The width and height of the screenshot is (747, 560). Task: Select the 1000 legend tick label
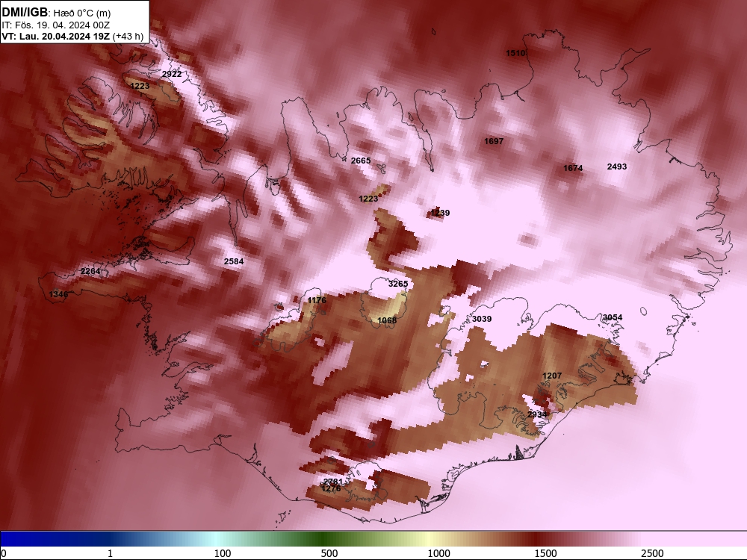438,553
